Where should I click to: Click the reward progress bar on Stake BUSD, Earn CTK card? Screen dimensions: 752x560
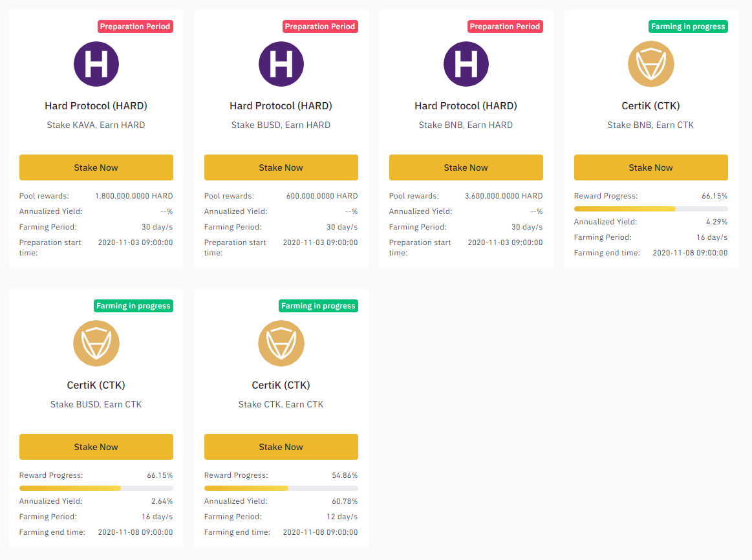pos(96,488)
